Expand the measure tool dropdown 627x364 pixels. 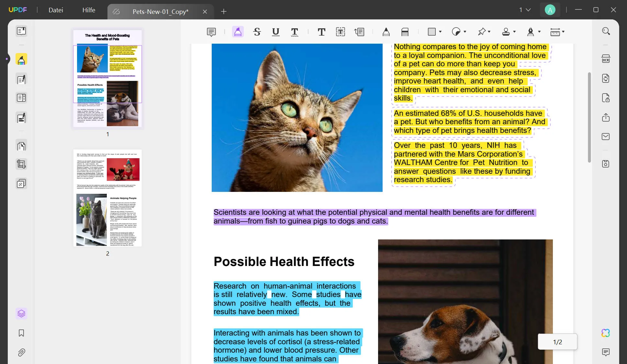[x=563, y=32]
